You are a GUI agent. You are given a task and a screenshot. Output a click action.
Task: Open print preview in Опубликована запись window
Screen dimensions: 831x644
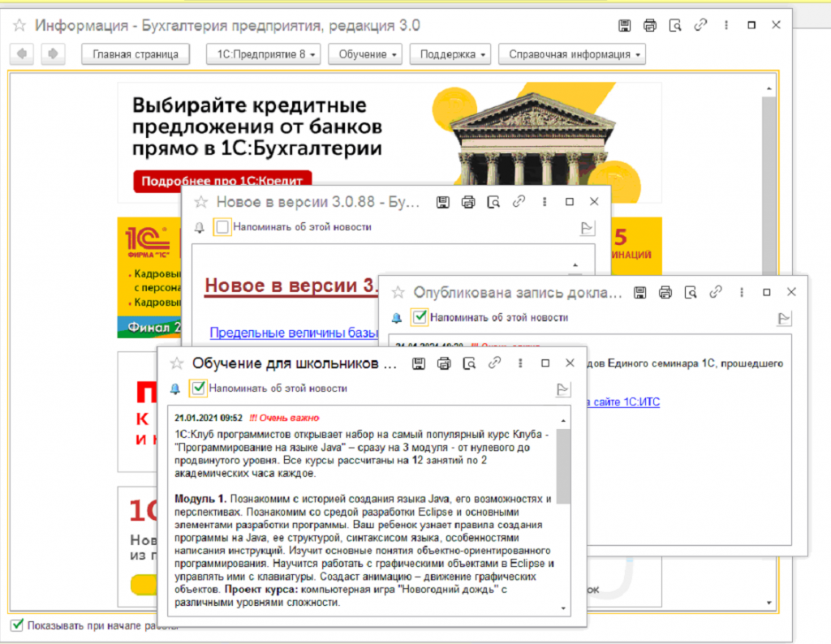(691, 292)
